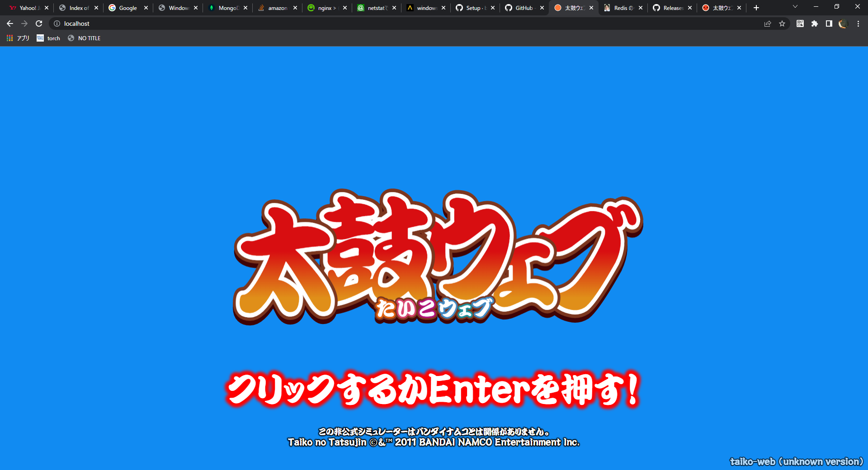Close the Releases tab
This screenshot has width=868, height=470.
pyautogui.click(x=690, y=8)
